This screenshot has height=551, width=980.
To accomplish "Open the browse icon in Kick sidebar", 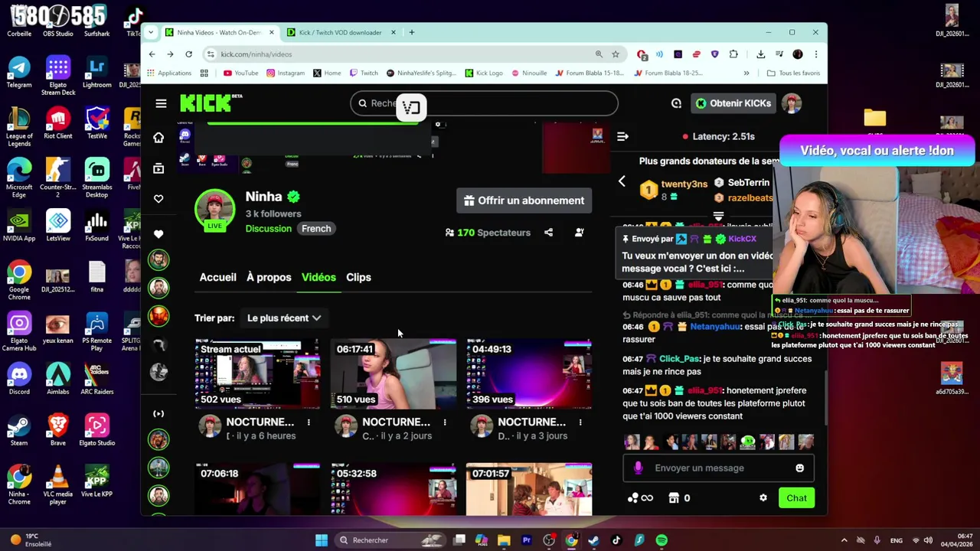I will [x=158, y=168].
